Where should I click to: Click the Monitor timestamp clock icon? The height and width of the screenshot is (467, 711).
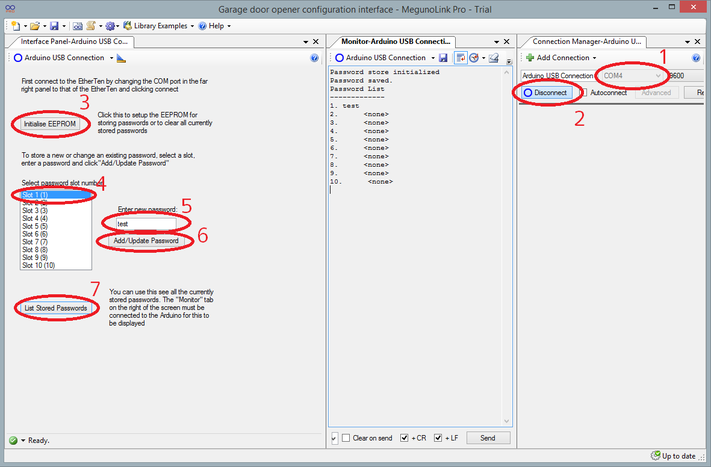[474, 58]
